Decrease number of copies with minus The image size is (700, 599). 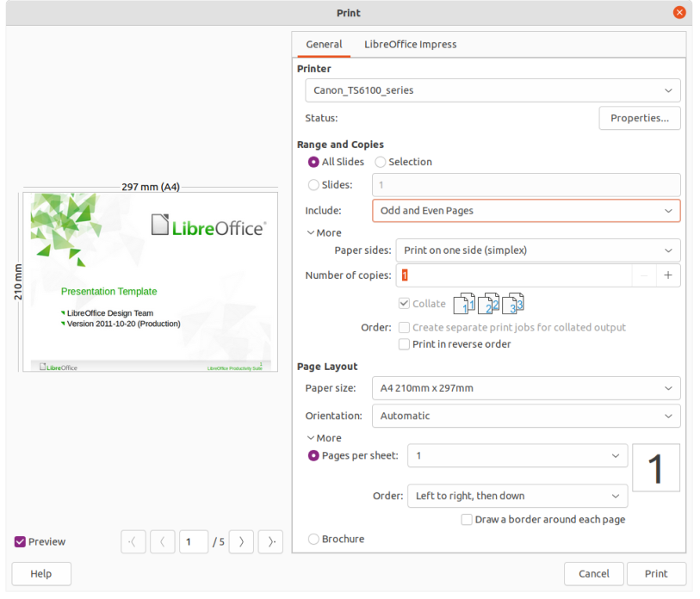pos(644,275)
